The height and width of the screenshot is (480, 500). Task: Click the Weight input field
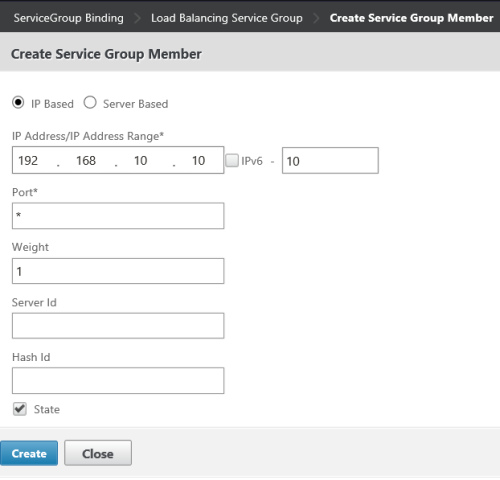point(118,271)
